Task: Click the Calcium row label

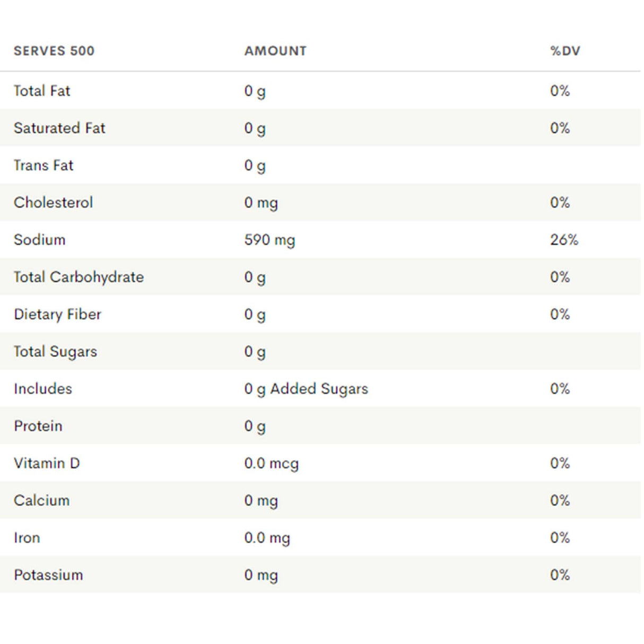Action: [41, 500]
